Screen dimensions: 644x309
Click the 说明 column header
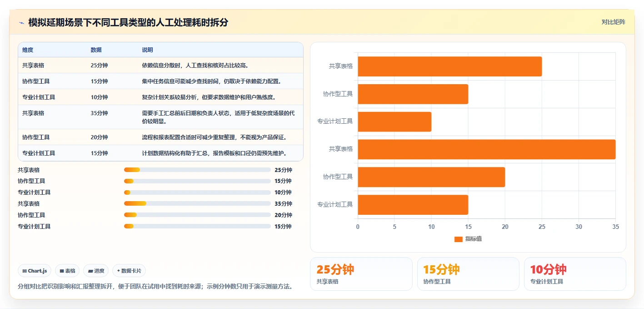147,50
